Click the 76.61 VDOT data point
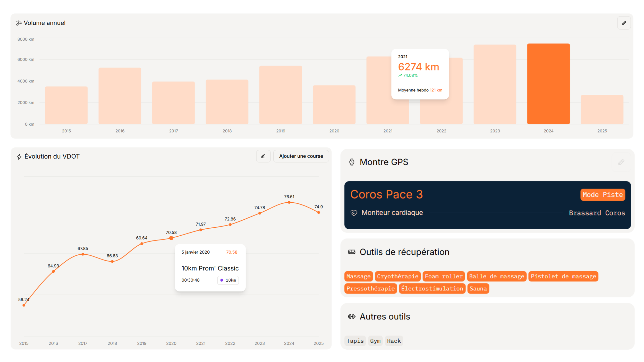 click(x=289, y=202)
